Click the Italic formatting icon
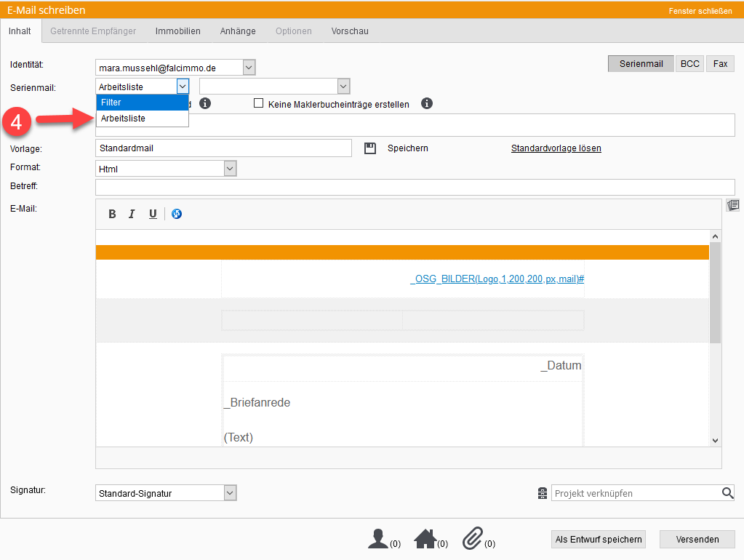This screenshot has height=560, width=744. (x=132, y=214)
